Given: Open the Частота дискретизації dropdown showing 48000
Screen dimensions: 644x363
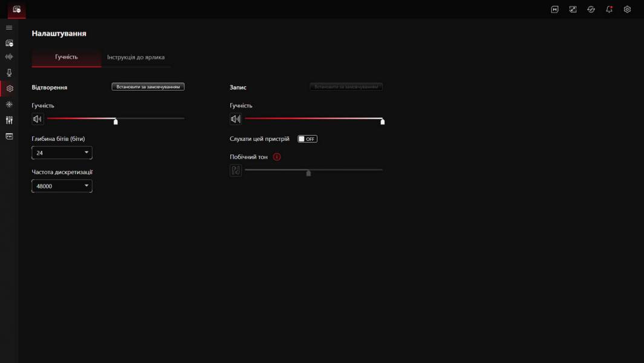Looking at the screenshot, I should click(62, 186).
